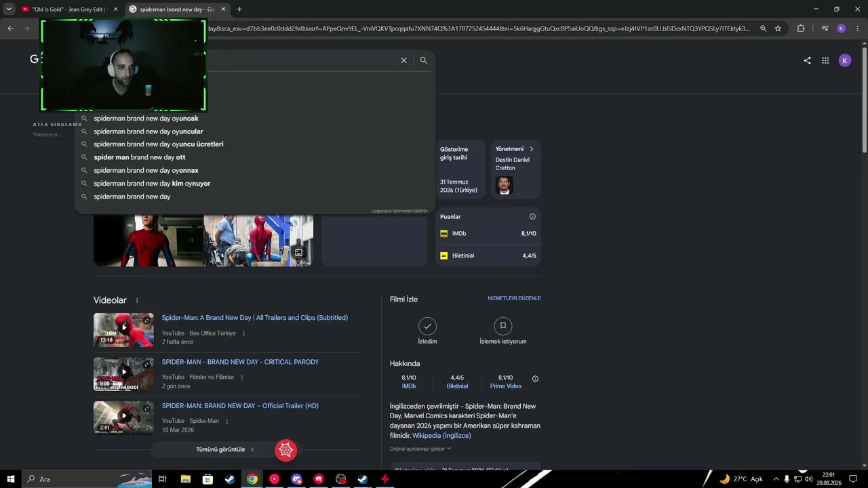868x488 pixels.
Task: Open File Explorer from the taskbar
Action: point(186,479)
